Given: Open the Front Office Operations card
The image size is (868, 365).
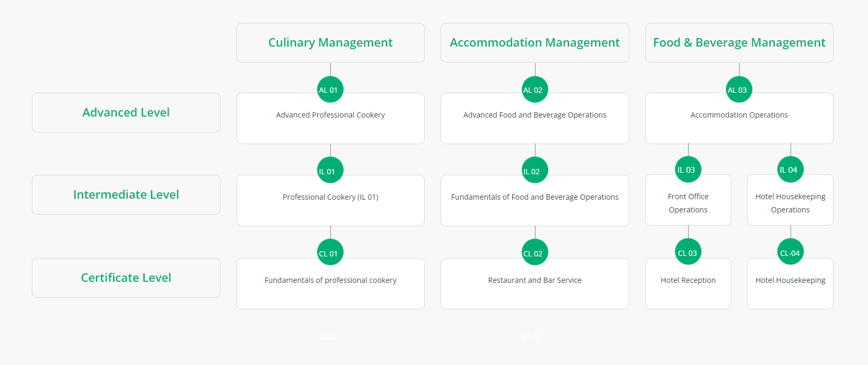Looking at the screenshot, I should click(688, 203).
